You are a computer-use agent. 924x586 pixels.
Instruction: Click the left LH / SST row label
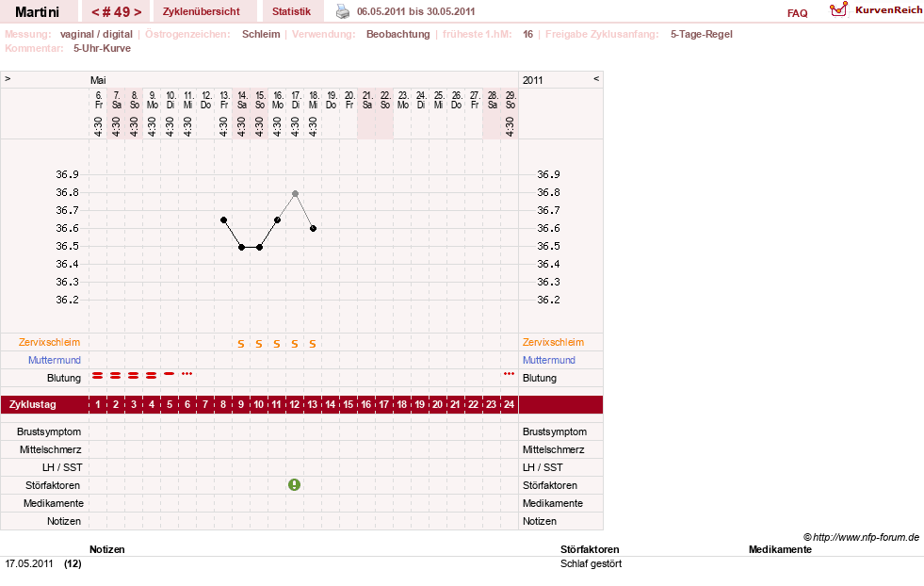tap(62, 467)
